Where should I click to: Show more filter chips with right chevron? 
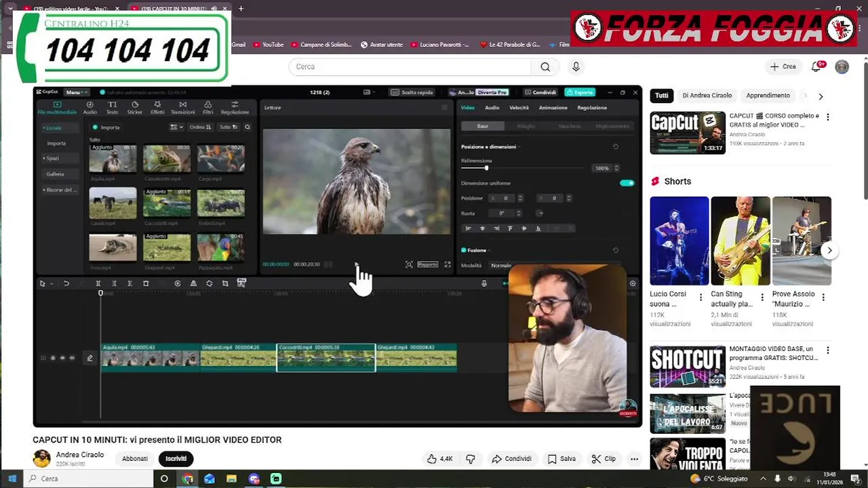(821, 96)
